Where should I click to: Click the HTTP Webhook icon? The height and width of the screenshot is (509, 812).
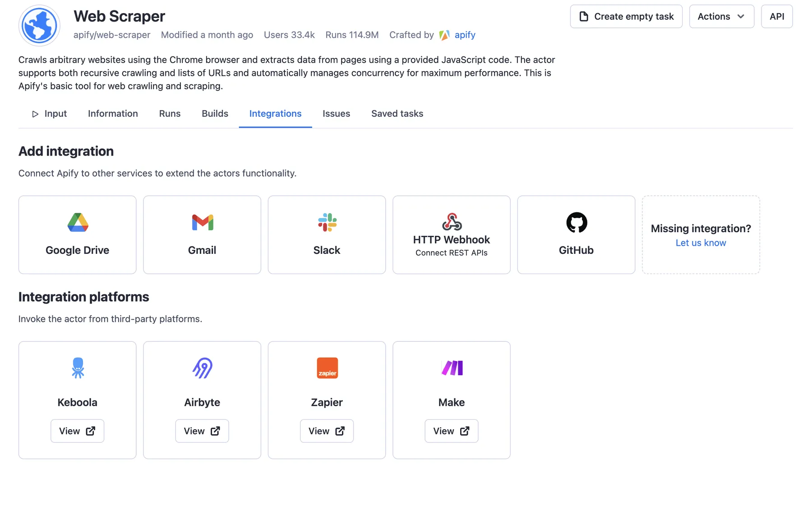coord(452,222)
